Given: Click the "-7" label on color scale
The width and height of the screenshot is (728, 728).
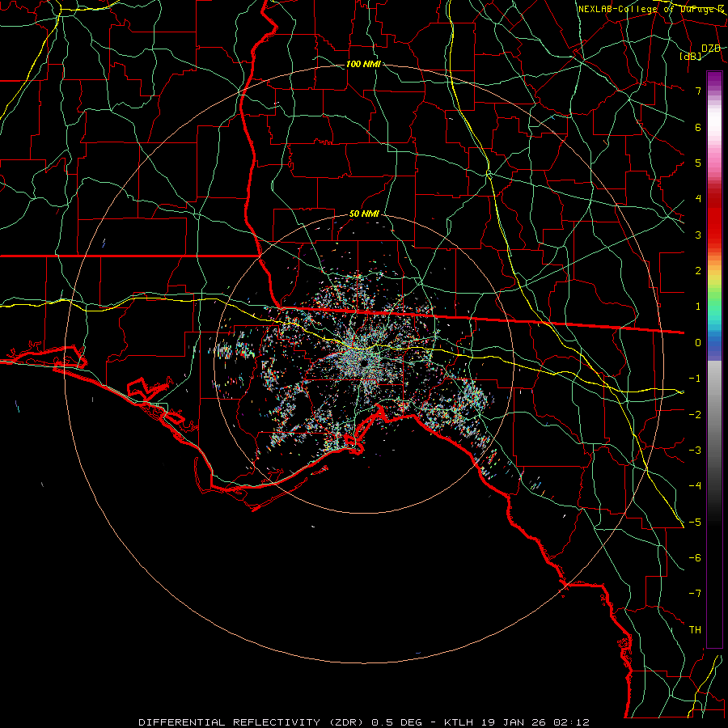Looking at the screenshot, I should [x=695, y=594].
